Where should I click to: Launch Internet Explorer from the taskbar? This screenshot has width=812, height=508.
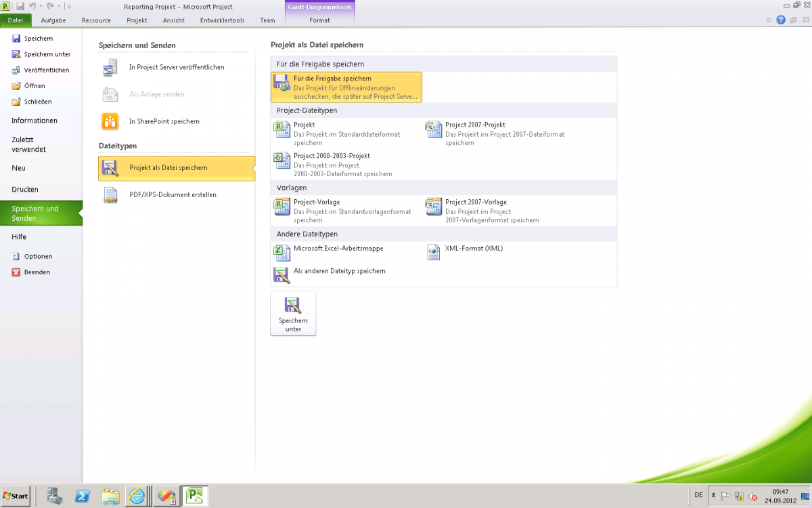pos(137,496)
